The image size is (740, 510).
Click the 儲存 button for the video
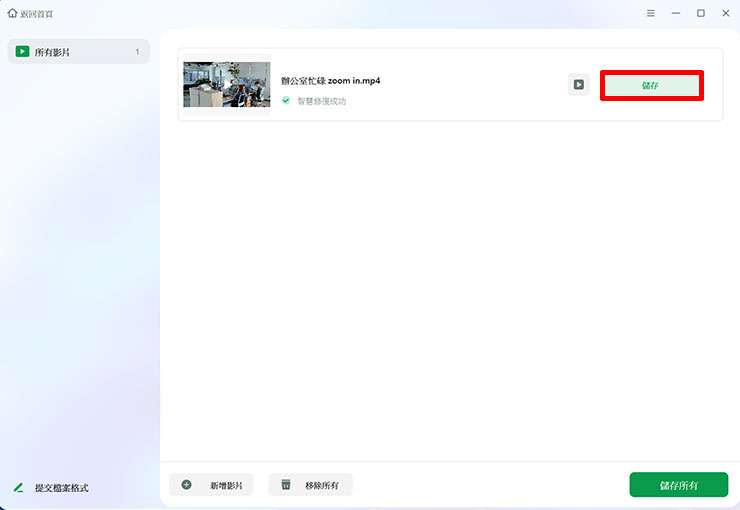pyautogui.click(x=652, y=85)
